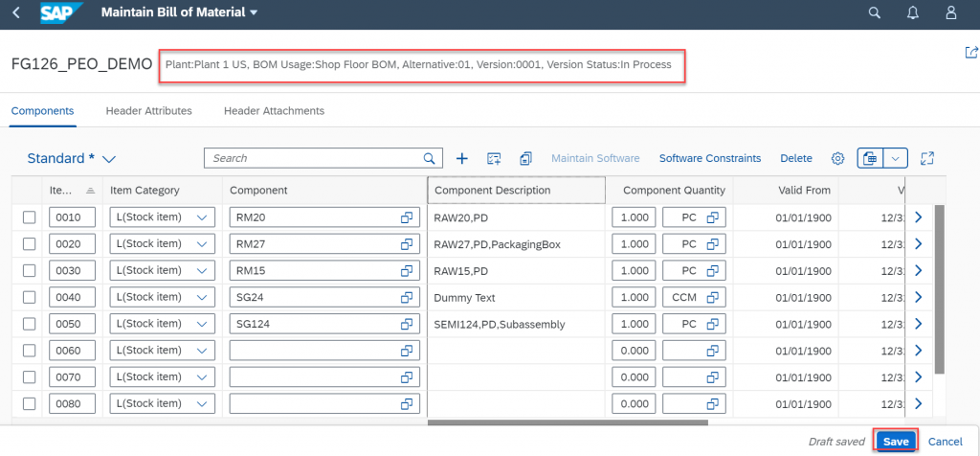The image size is (980, 456).
Task: Click the Cancel button
Action: [945, 442]
